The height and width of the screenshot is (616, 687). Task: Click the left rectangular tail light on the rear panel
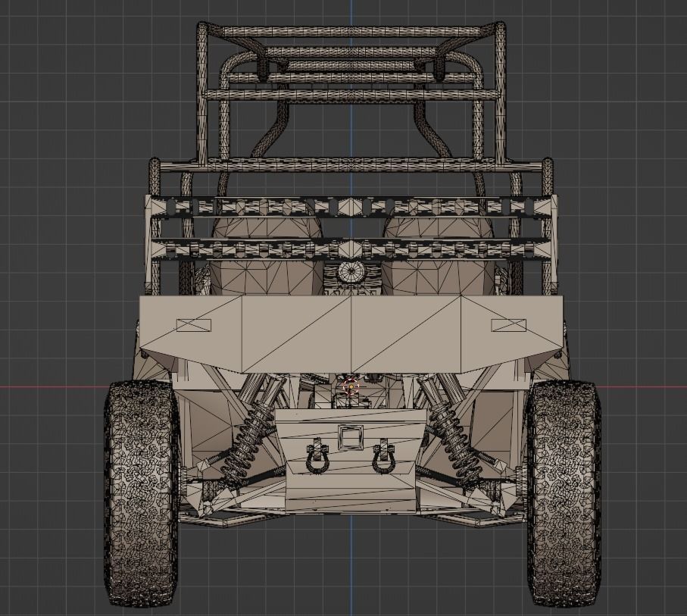[x=194, y=325]
